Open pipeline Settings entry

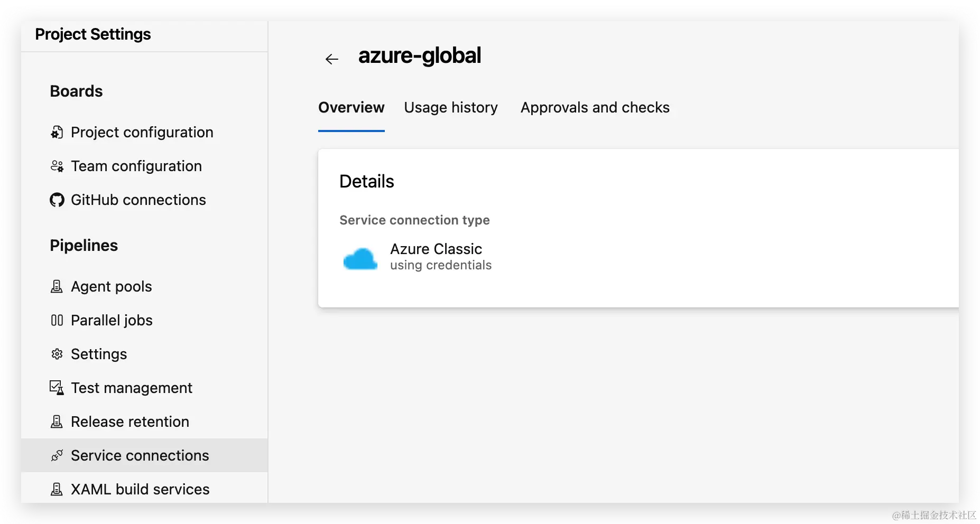(x=99, y=354)
